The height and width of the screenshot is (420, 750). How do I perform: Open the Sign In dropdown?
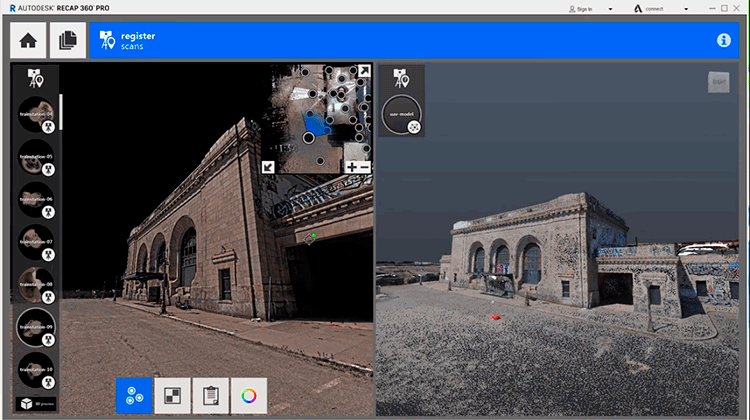pos(588,8)
